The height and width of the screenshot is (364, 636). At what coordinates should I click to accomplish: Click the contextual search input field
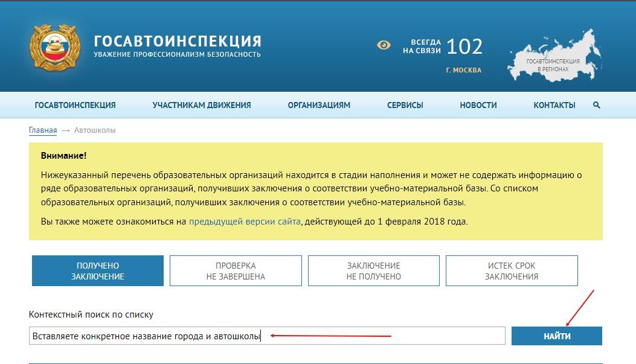[266, 336]
